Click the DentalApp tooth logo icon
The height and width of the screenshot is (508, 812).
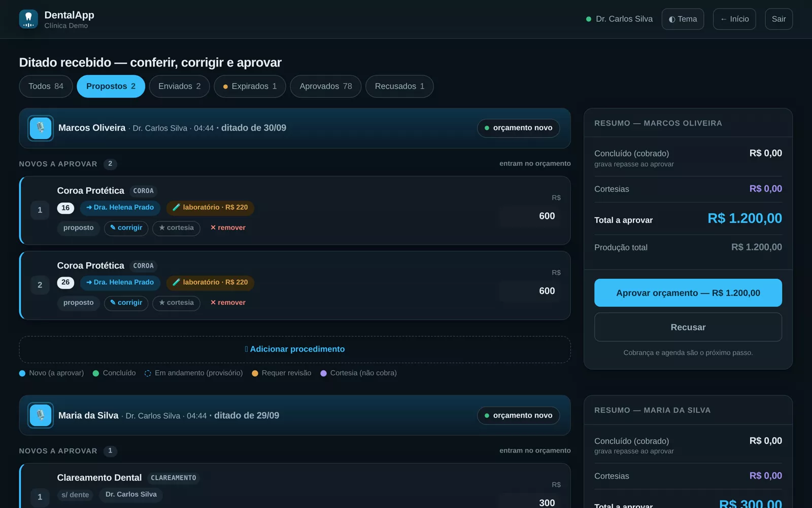click(x=28, y=19)
